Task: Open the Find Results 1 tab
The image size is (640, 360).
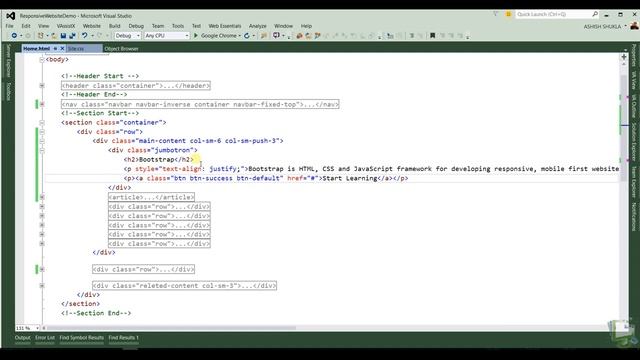Action: tap(124, 338)
